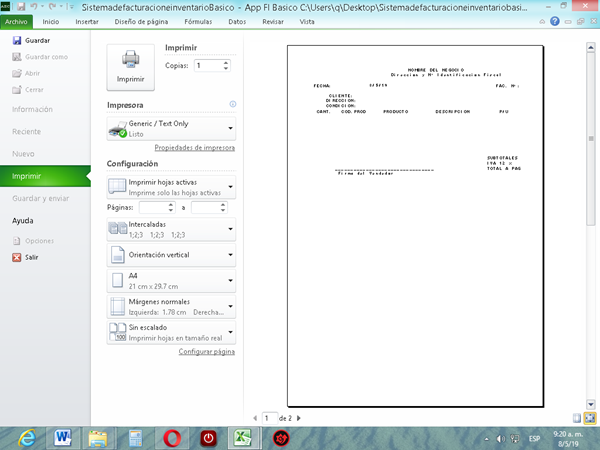Switch to the Diseño de página tab
Screen dimensions: 600x450
click(x=141, y=22)
